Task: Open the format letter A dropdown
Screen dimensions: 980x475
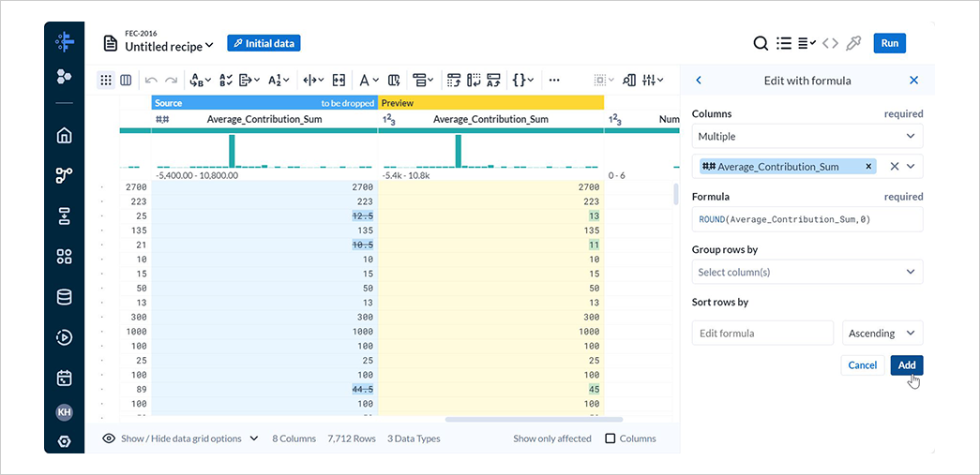Action: (x=369, y=80)
